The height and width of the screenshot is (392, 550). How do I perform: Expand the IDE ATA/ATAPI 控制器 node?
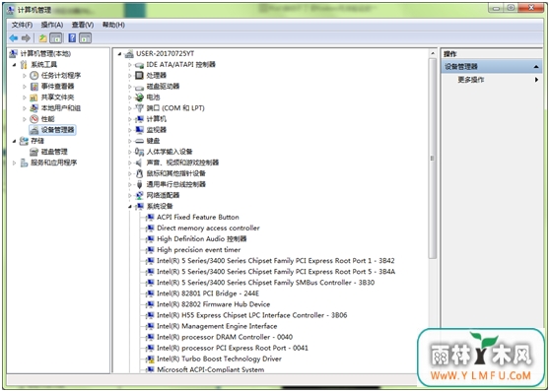tap(129, 65)
